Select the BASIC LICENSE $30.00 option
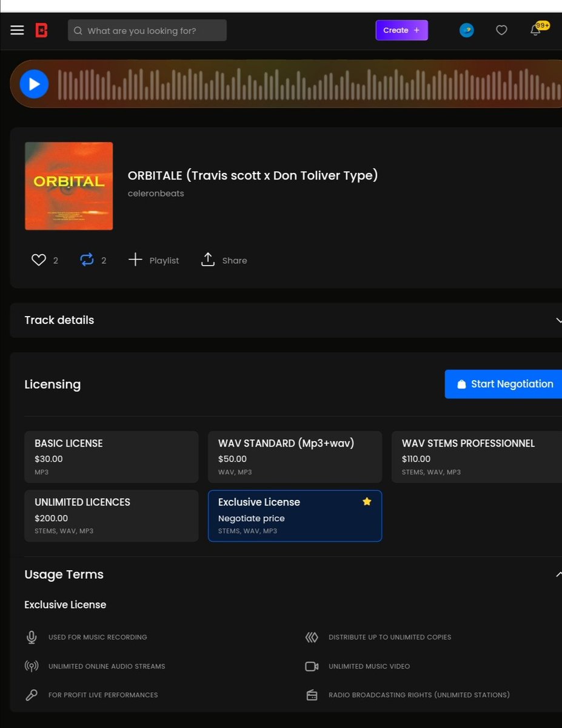Viewport: 562px width, 728px height. [x=111, y=456]
